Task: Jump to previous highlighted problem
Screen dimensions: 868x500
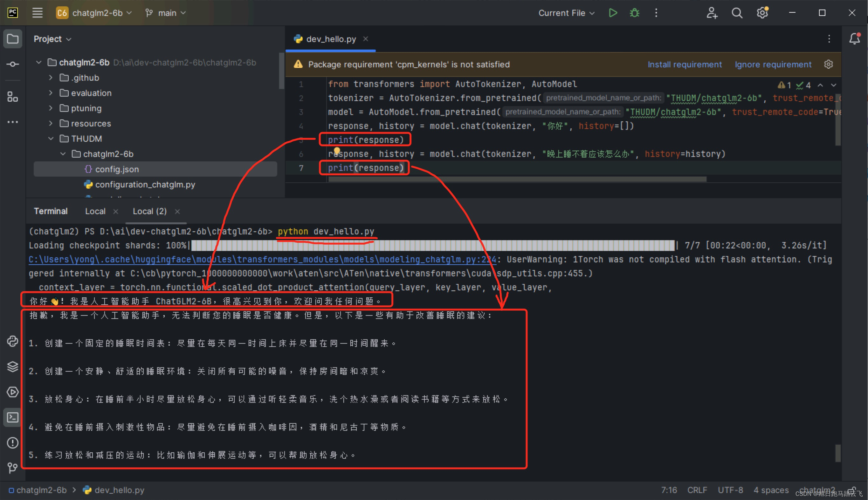Action: click(820, 85)
